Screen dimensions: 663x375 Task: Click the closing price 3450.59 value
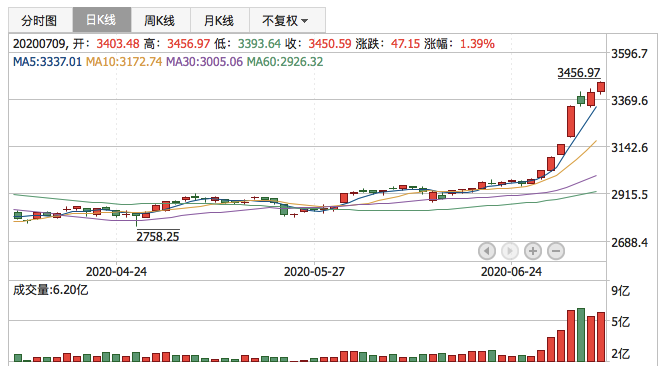point(330,44)
